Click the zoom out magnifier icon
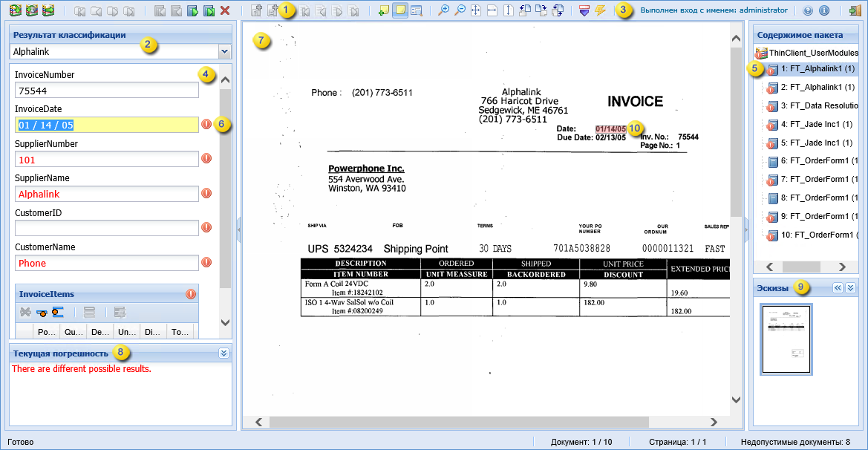Image resolution: width=868 pixels, height=450 pixels. click(x=460, y=11)
